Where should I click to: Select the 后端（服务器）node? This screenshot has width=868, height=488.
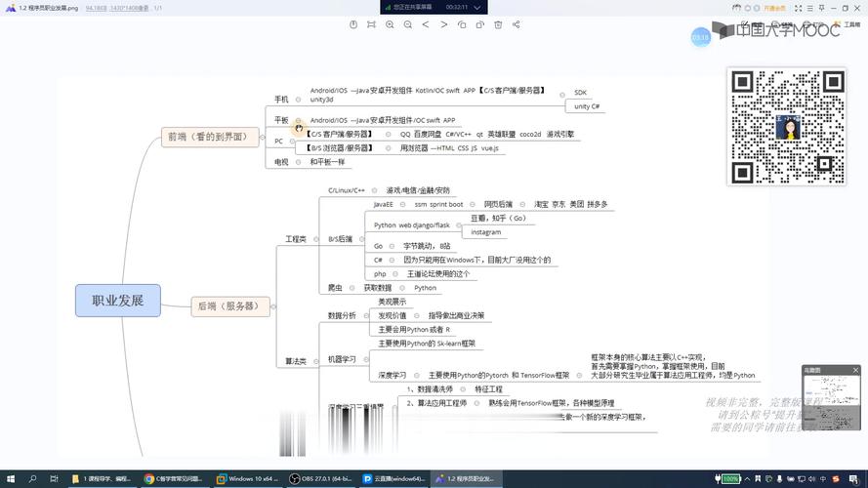pyautogui.click(x=230, y=305)
